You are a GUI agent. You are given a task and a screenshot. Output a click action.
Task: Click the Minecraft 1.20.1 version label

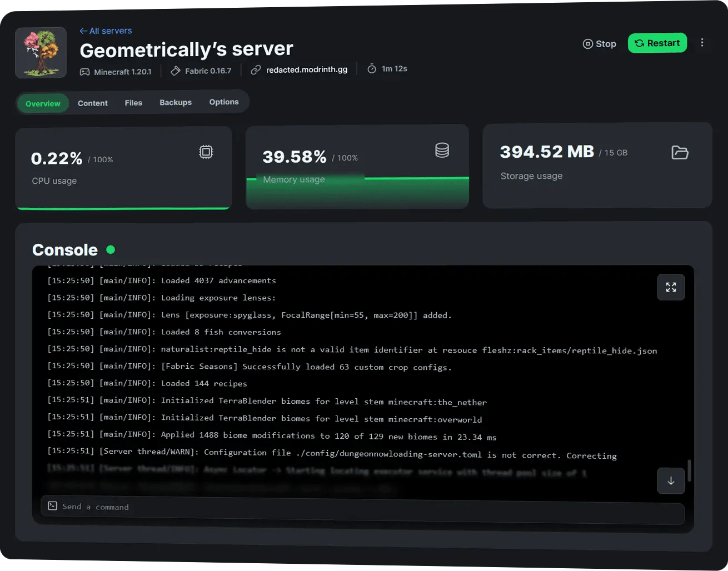122,72
